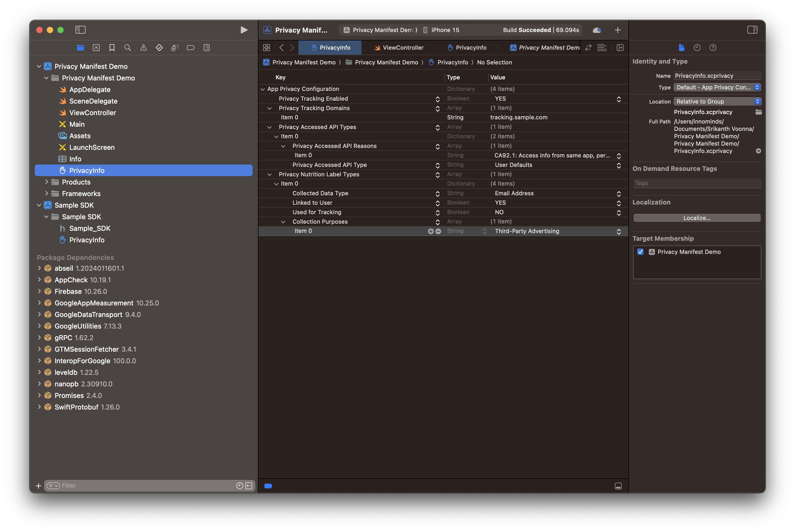Open the Source Control navigator

96,48
